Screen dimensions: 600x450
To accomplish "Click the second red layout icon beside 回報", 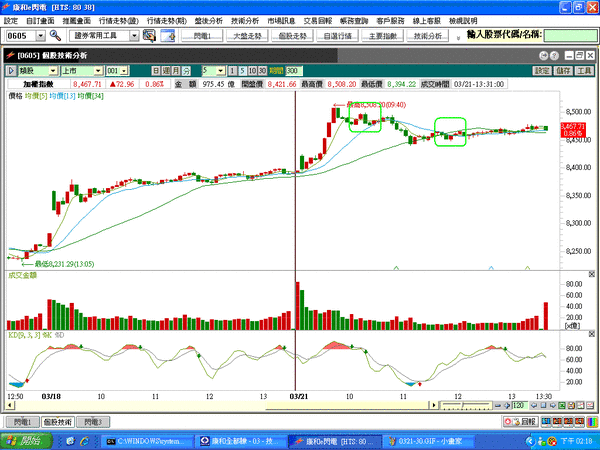I will (557, 422).
